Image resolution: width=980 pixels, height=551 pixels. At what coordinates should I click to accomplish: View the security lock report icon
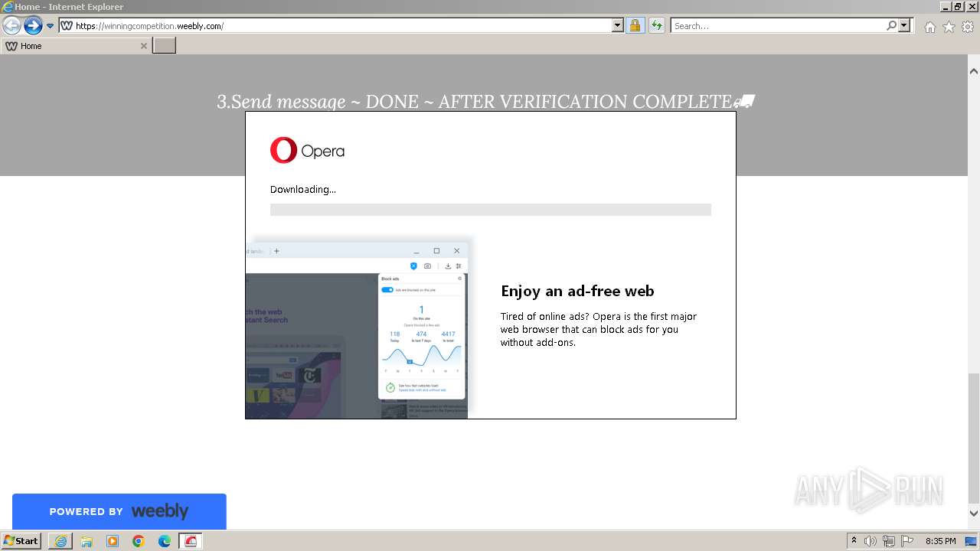pos(635,26)
